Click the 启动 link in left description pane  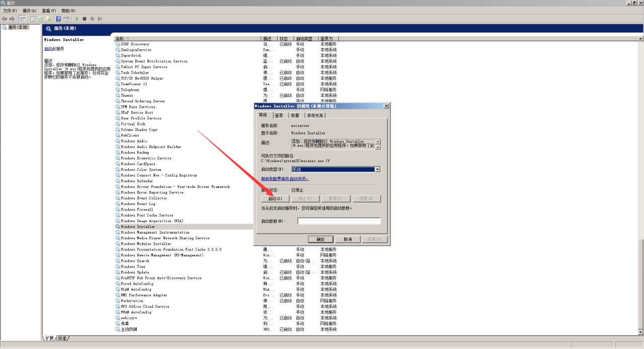coord(48,49)
